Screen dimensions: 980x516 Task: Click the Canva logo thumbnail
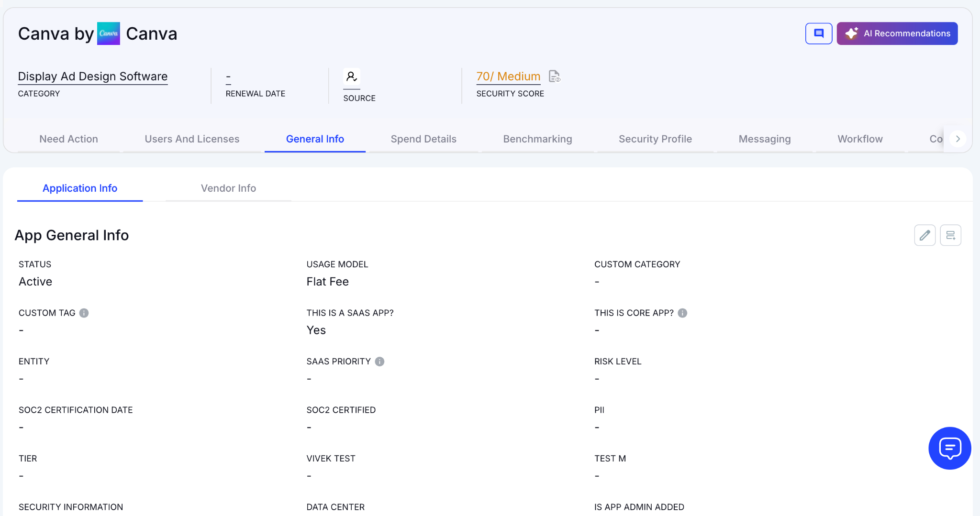click(109, 33)
